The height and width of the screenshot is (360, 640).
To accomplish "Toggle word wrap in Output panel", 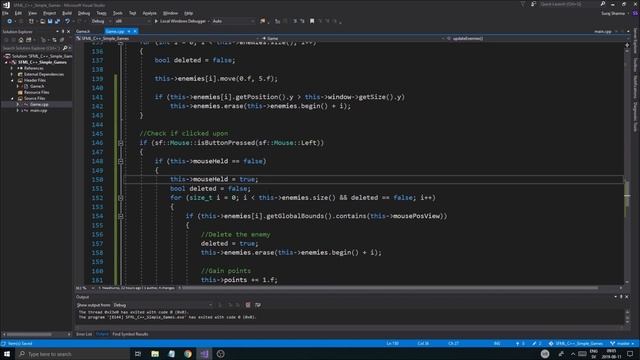I will (258, 305).
